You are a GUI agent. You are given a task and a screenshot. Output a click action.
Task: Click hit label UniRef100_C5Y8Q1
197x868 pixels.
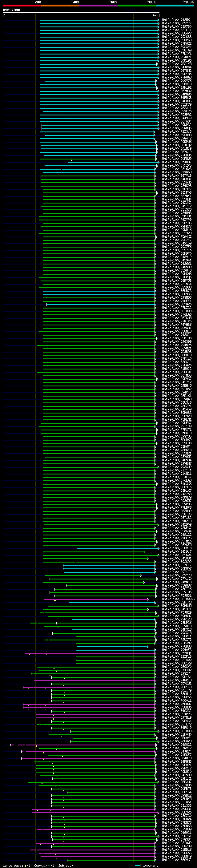[x=176, y=653]
